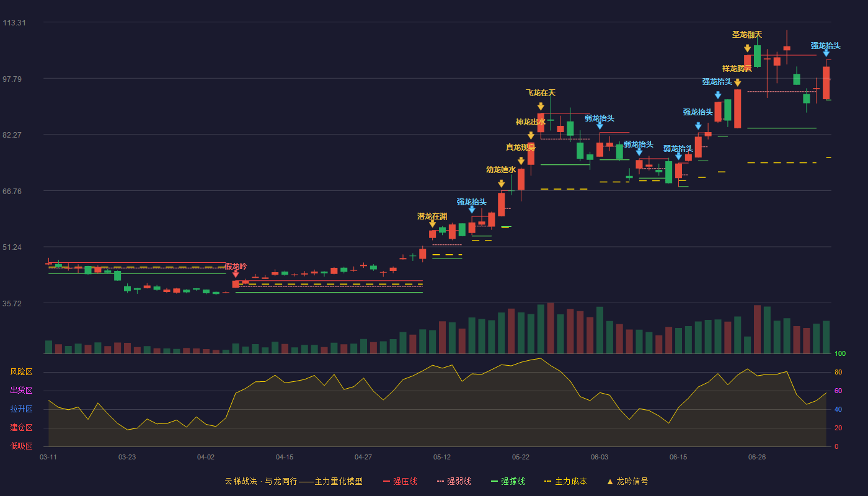Select the 圣龙御天 signal arrow
This screenshot has width=868, height=496.
(x=747, y=48)
